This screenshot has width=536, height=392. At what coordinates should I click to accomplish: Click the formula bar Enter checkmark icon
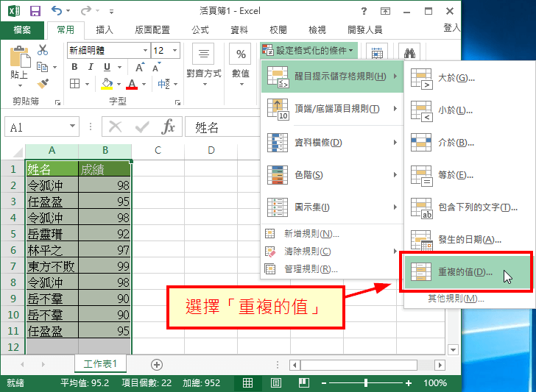(142, 126)
